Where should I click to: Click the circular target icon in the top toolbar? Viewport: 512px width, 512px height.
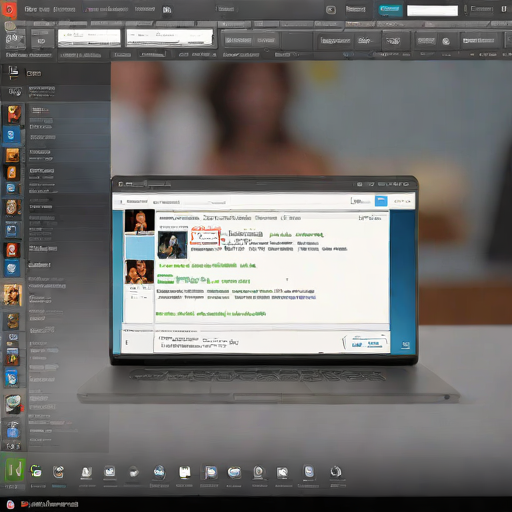[x=446, y=41]
